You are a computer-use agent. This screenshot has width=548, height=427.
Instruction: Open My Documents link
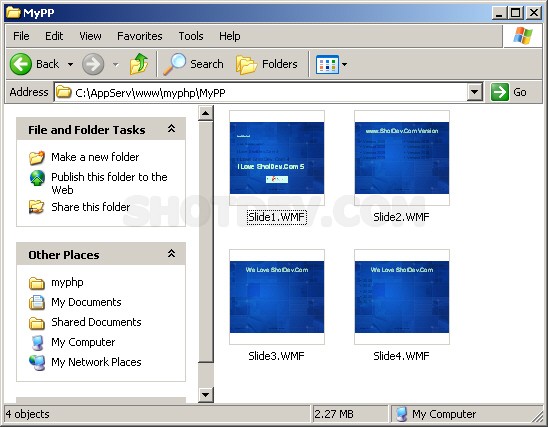coord(86,302)
